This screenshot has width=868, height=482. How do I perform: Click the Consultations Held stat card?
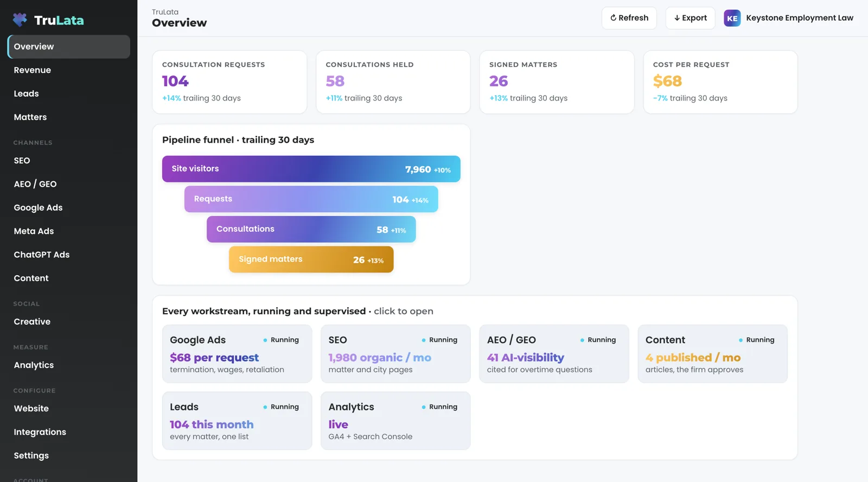[393, 82]
